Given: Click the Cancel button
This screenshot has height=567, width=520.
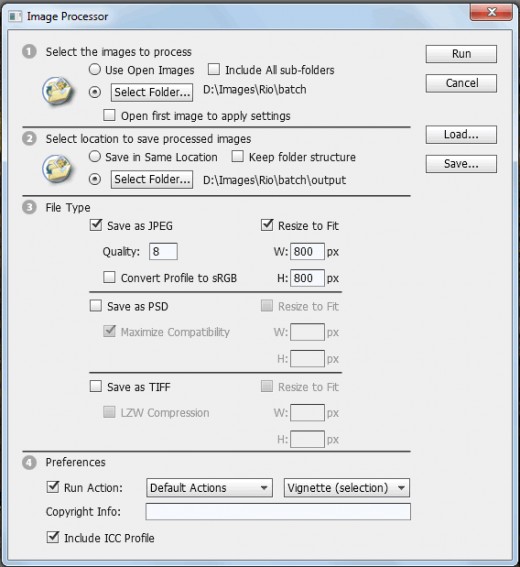Looking at the screenshot, I should tap(461, 83).
